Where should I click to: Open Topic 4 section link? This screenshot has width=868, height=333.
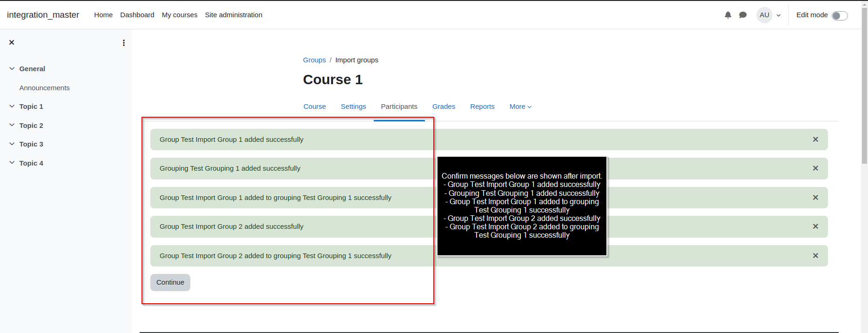pos(31,163)
